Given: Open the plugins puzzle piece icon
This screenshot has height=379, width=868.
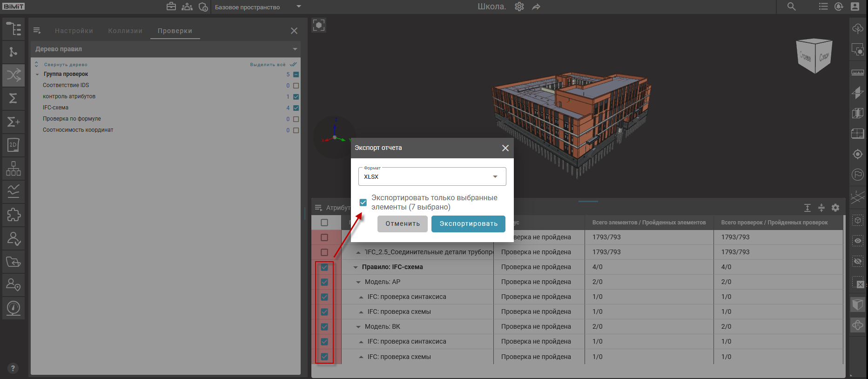Looking at the screenshot, I should [x=13, y=215].
